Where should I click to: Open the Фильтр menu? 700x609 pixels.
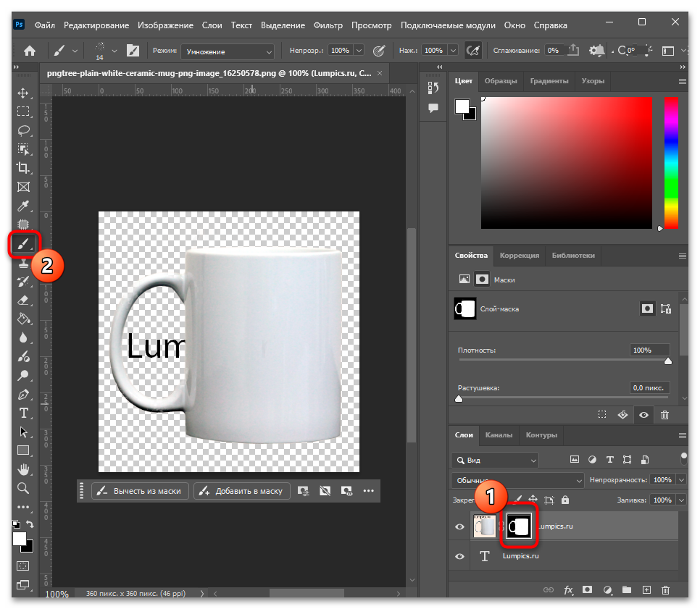point(328,25)
